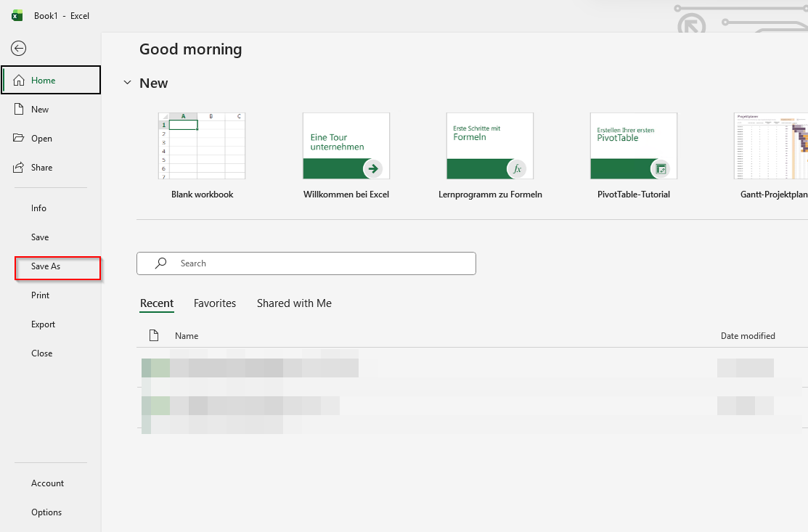This screenshot has height=532, width=808.
Task: Click the Share icon in sidebar
Action: tap(19, 168)
